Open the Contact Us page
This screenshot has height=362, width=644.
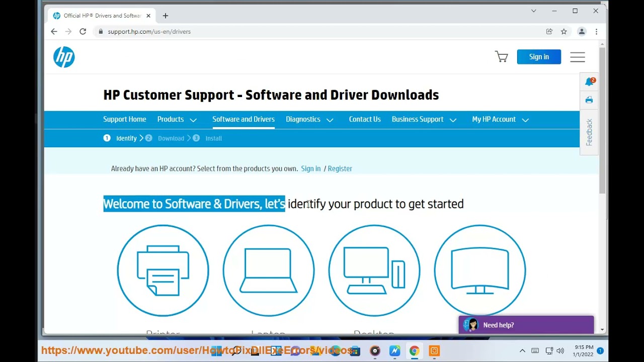365,120
